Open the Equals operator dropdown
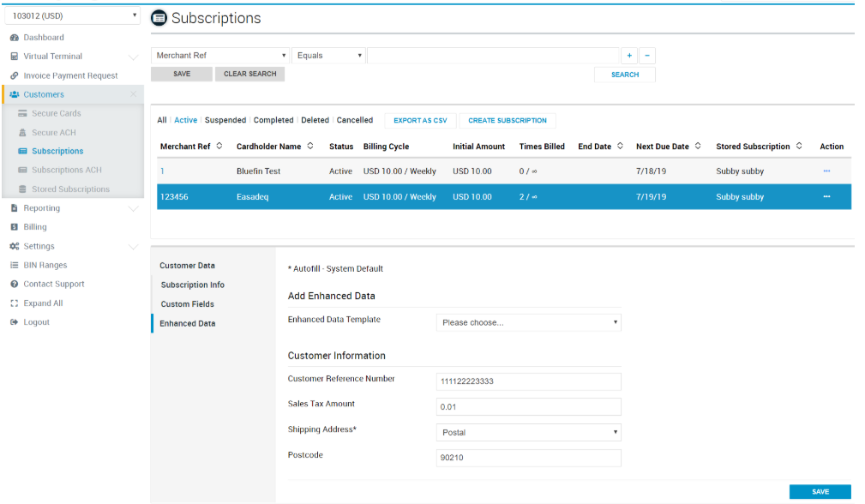The width and height of the screenshot is (865, 504). [x=329, y=56]
